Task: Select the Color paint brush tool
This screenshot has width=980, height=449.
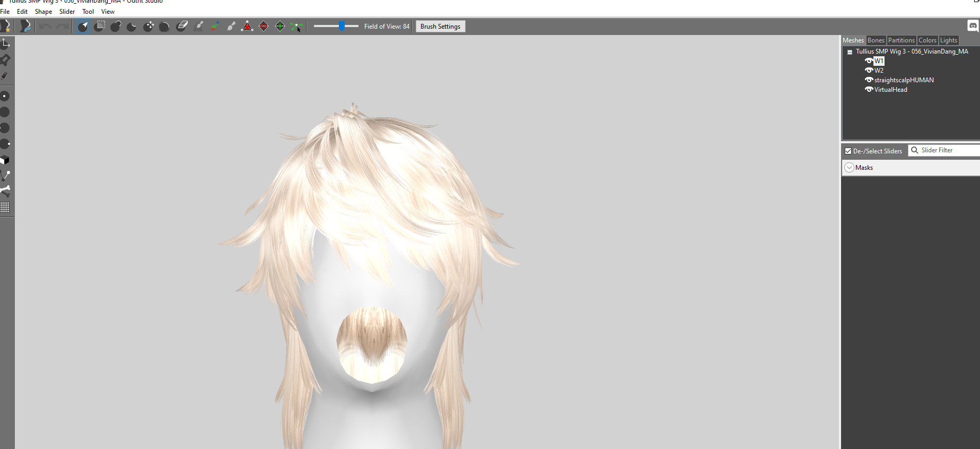Action: click(x=215, y=26)
